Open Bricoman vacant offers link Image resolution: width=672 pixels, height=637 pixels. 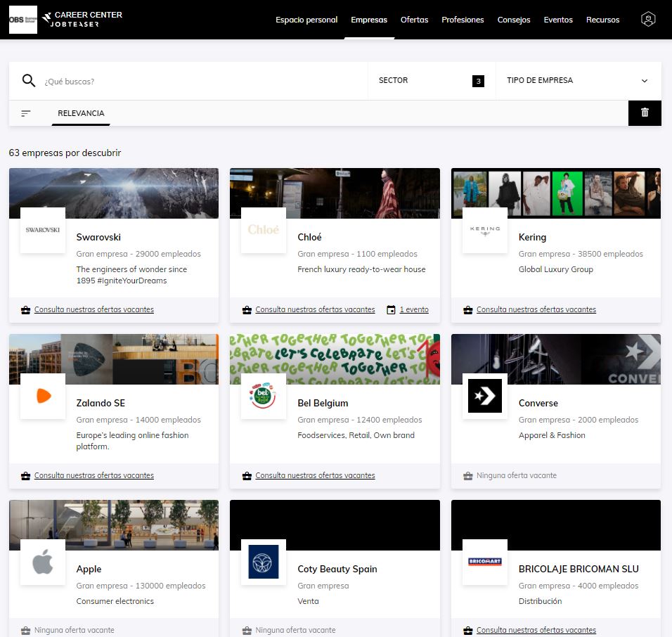click(536, 630)
